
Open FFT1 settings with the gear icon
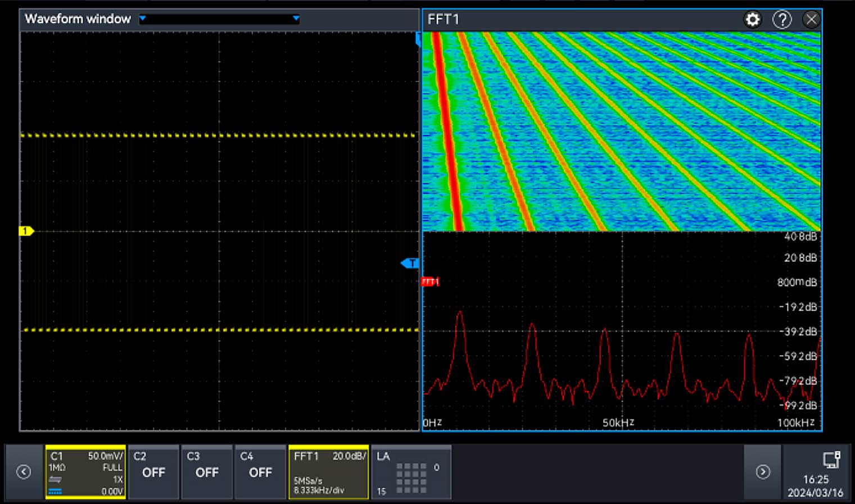click(753, 19)
